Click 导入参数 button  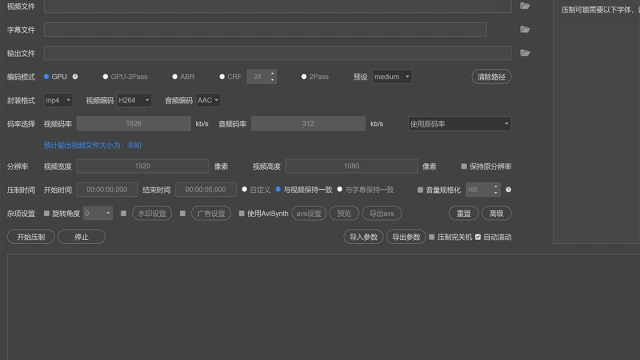[x=363, y=237]
